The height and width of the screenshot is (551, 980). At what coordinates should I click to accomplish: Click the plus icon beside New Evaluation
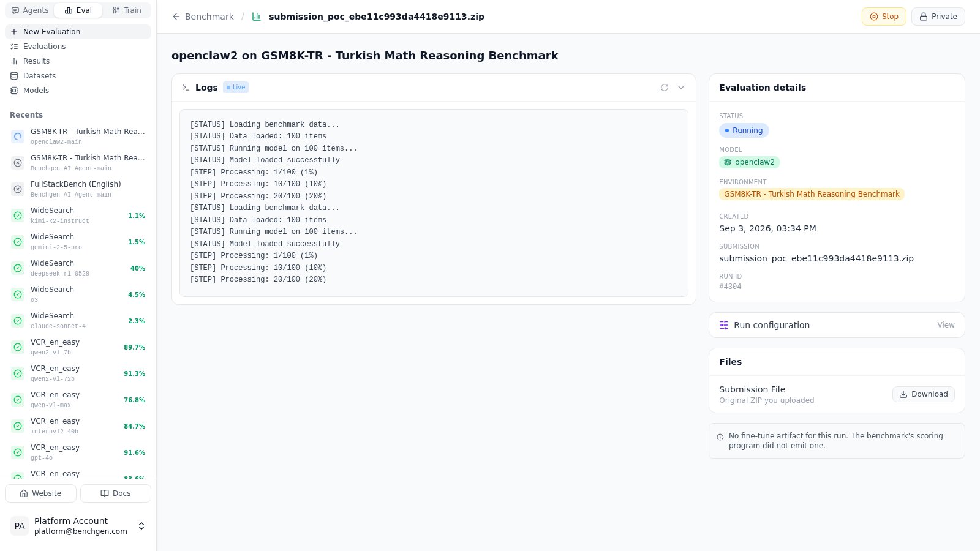tap(14, 32)
